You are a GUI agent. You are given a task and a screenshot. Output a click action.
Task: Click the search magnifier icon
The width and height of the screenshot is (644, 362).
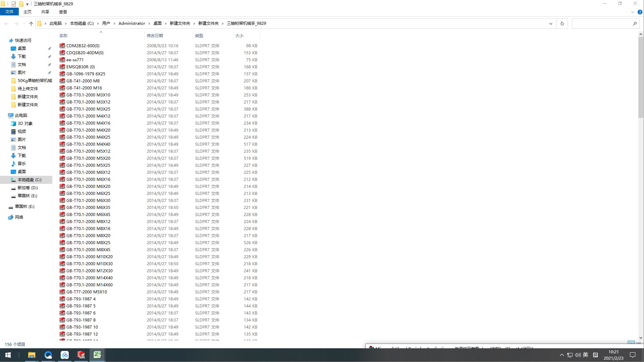tap(635, 23)
